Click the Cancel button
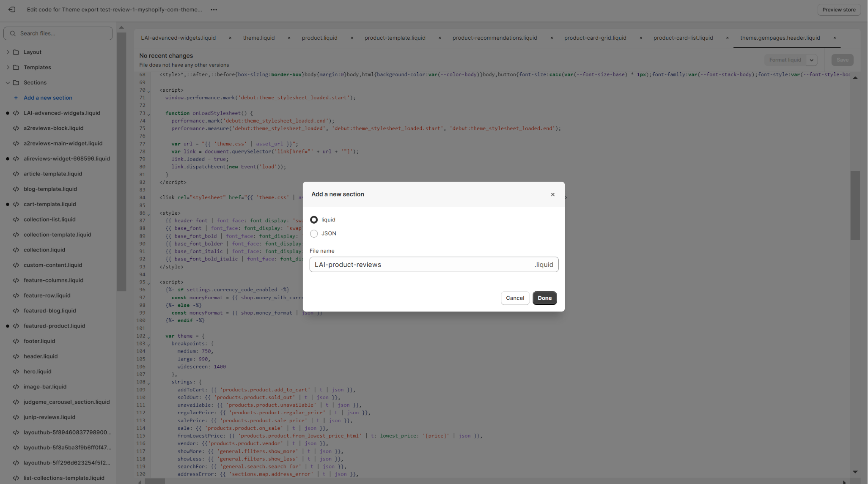This screenshot has width=868, height=484. [515, 298]
